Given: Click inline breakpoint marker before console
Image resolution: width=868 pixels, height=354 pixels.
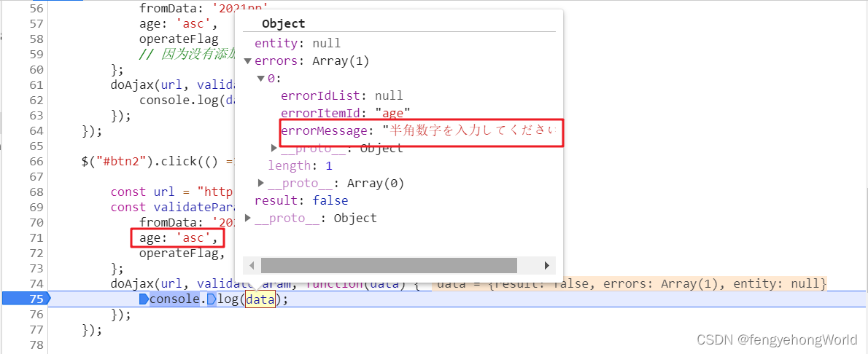Looking at the screenshot, I should (144, 299).
